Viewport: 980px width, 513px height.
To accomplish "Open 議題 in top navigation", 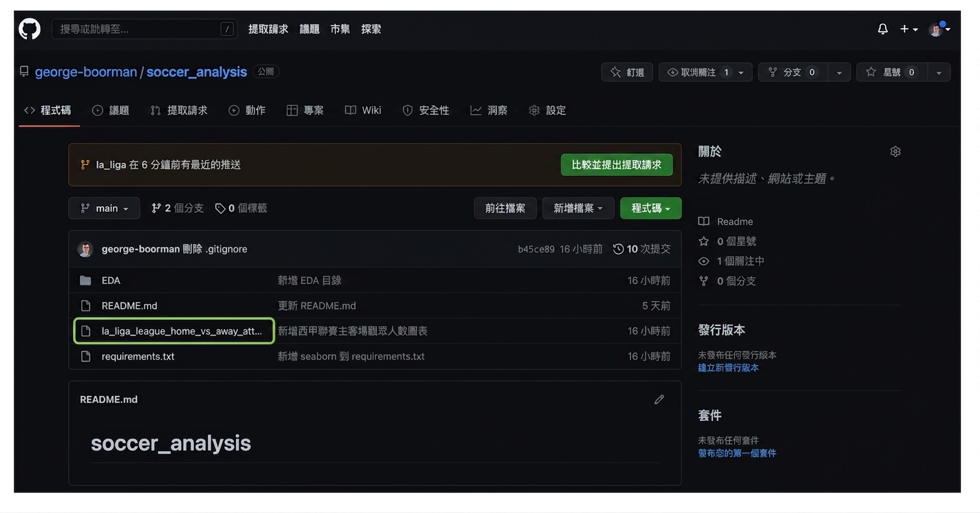I will pos(310,29).
